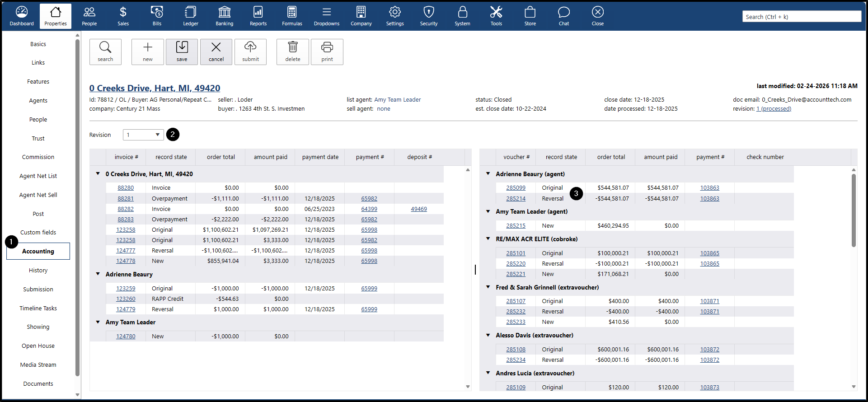Switch to the History sidebar section

[38, 271]
